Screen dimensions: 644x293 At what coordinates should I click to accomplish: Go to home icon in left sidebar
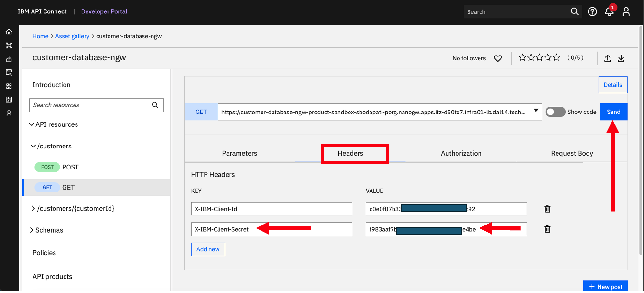click(9, 32)
